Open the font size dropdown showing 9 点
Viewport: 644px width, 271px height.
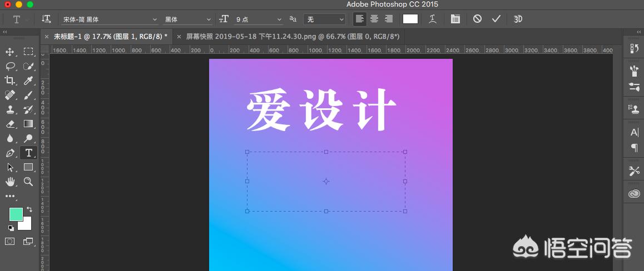pyautogui.click(x=259, y=19)
